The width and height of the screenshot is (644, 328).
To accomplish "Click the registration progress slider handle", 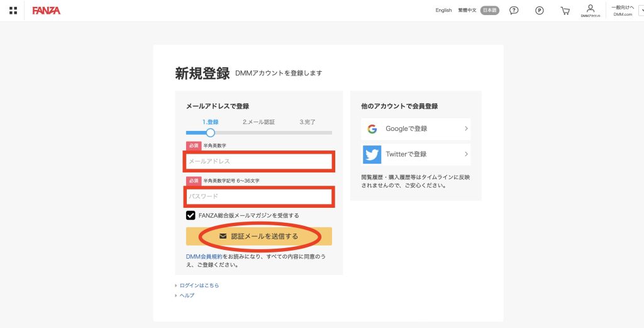I will coord(211,132).
